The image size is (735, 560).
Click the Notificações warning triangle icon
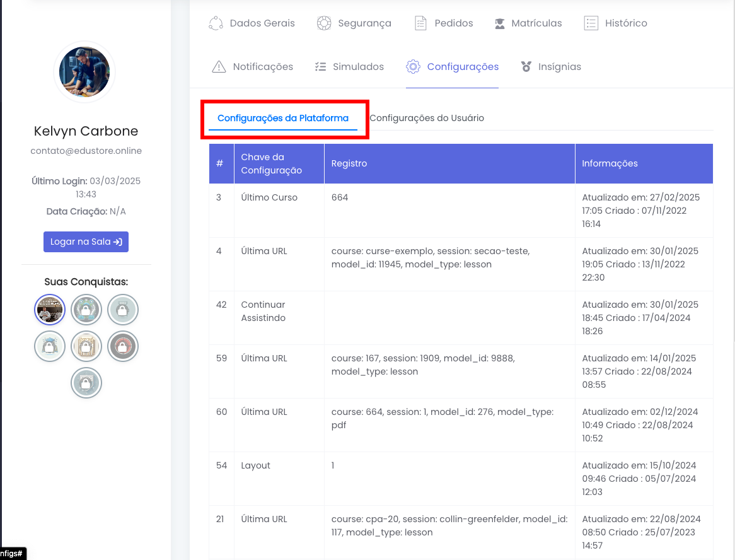pos(219,67)
